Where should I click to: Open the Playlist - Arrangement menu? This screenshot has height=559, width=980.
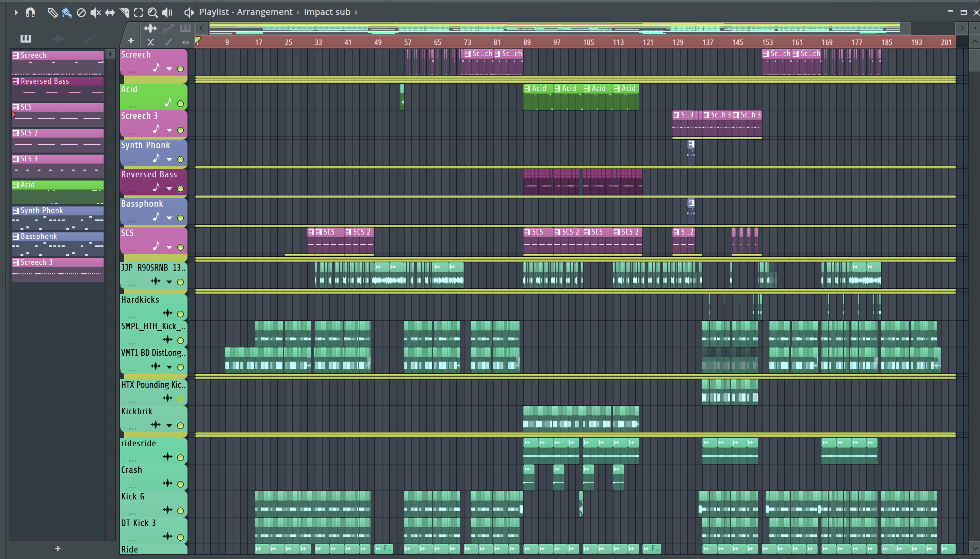point(246,12)
